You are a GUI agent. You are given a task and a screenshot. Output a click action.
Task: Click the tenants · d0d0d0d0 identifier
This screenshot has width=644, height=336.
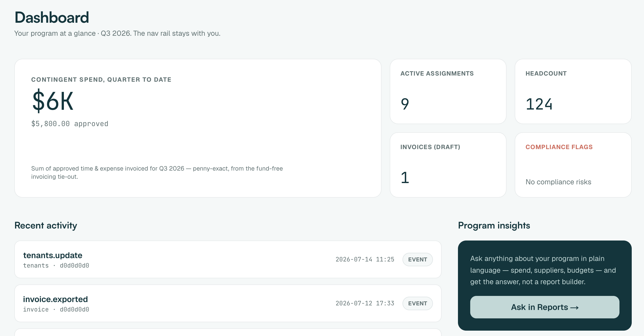(56, 266)
